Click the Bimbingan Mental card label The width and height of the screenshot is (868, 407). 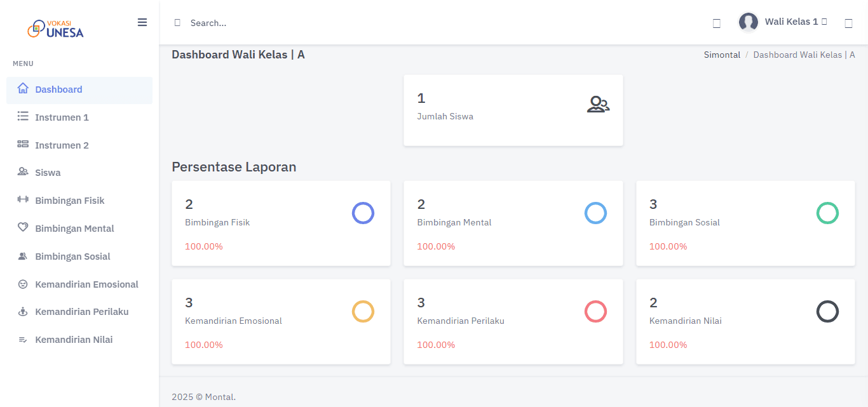pyautogui.click(x=454, y=222)
